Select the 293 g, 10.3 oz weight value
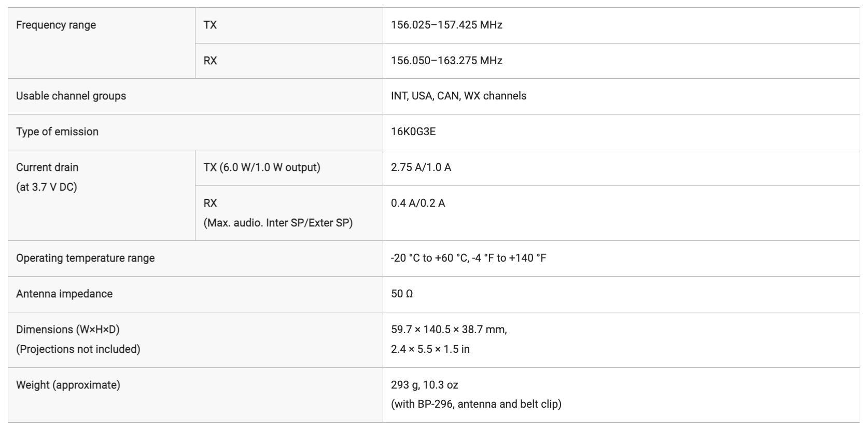868x430 pixels. [x=425, y=385]
